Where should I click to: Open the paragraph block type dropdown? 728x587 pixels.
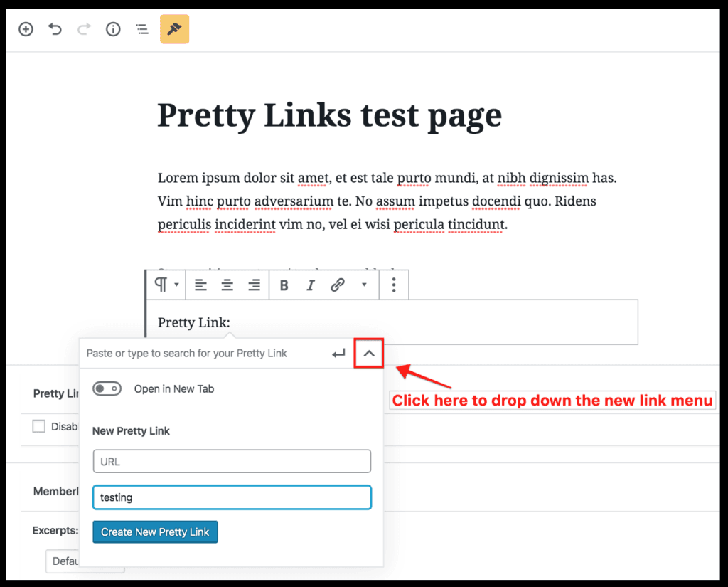click(166, 285)
